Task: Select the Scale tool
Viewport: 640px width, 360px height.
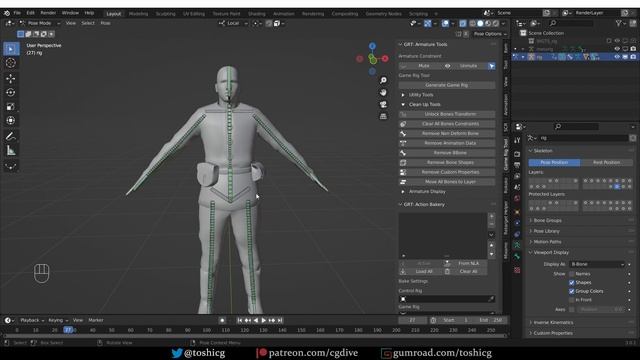Action: coord(11,107)
